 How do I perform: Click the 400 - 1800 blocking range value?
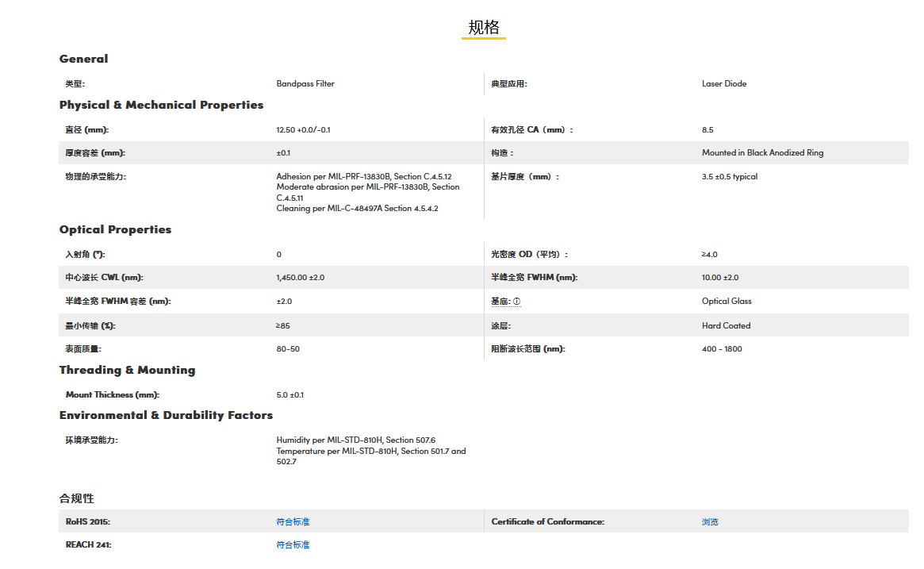[x=722, y=349]
